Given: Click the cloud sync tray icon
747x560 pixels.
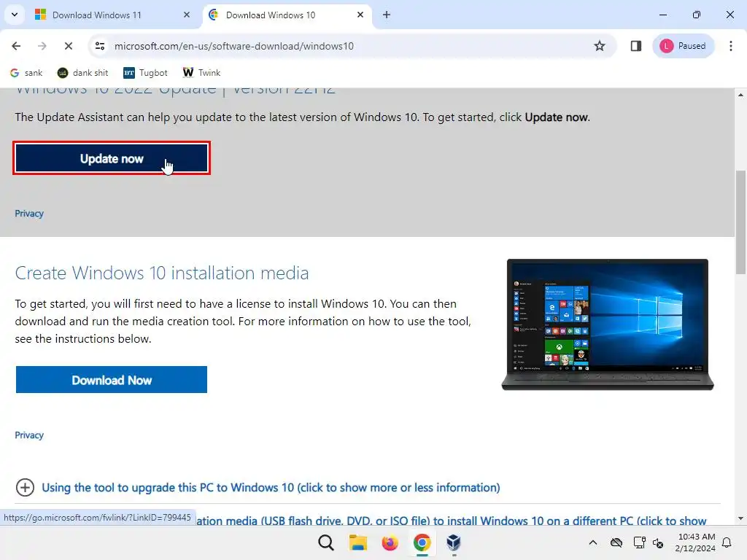Looking at the screenshot, I should tap(616, 542).
